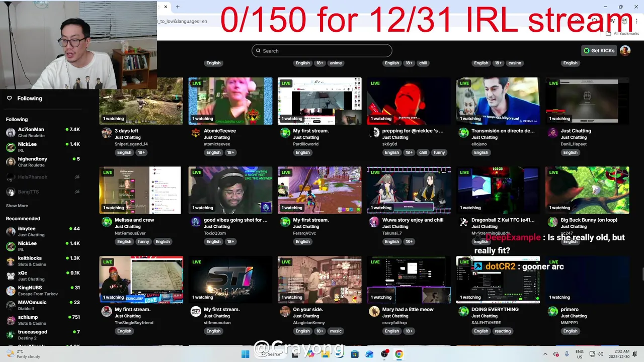Select 'casino' tag in top row
Image resolution: width=644 pixels, height=362 pixels.
click(x=515, y=63)
